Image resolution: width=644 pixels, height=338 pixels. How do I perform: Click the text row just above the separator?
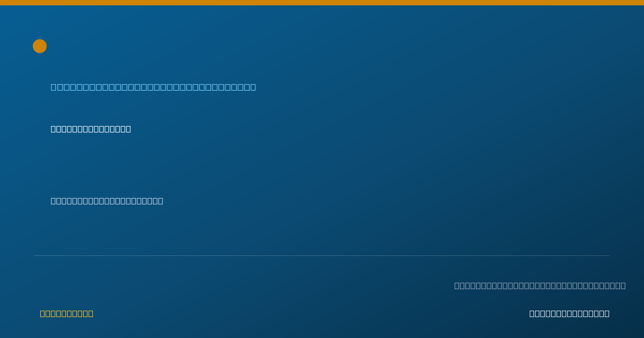click(x=107, y=201)
